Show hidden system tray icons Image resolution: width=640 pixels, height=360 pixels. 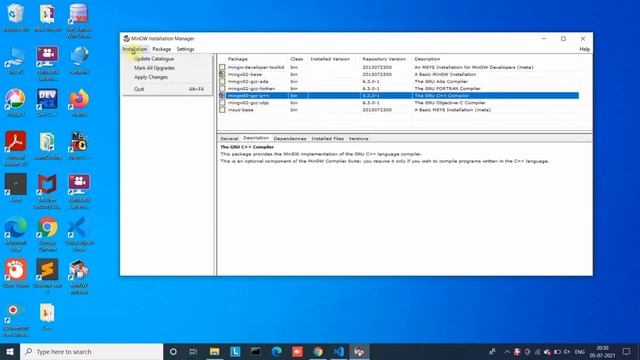[507, 351]
